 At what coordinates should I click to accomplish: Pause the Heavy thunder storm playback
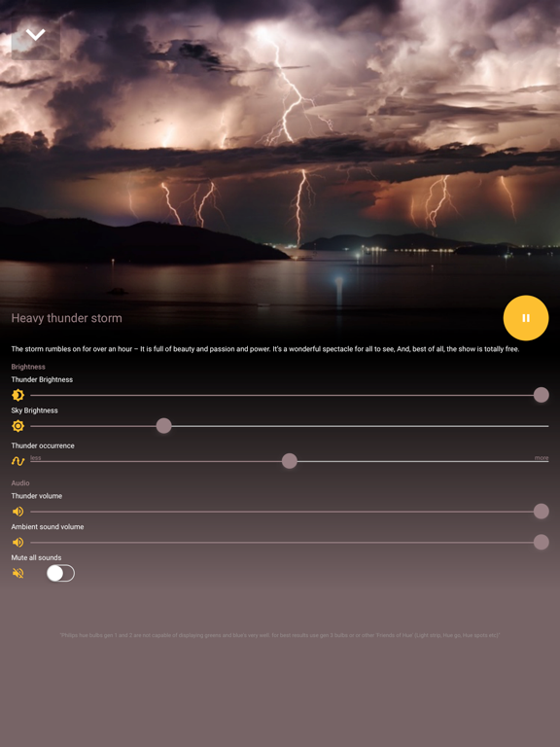coord(526,318)
